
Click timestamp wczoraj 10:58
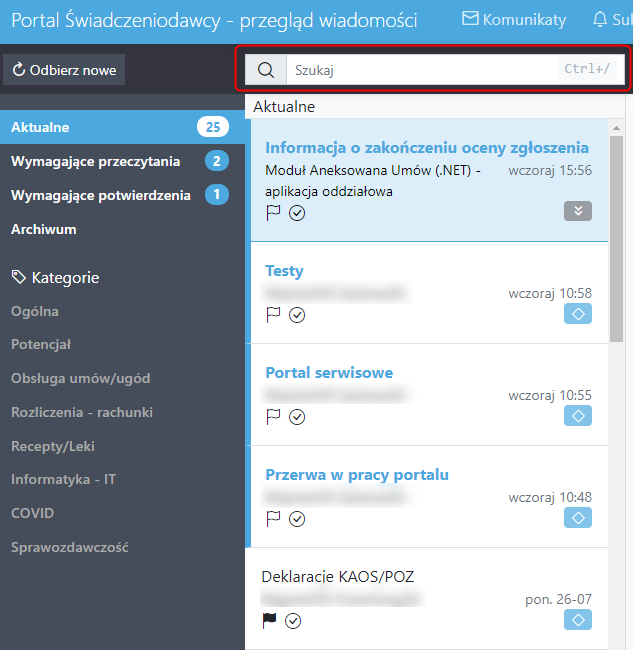coord(550,293)
